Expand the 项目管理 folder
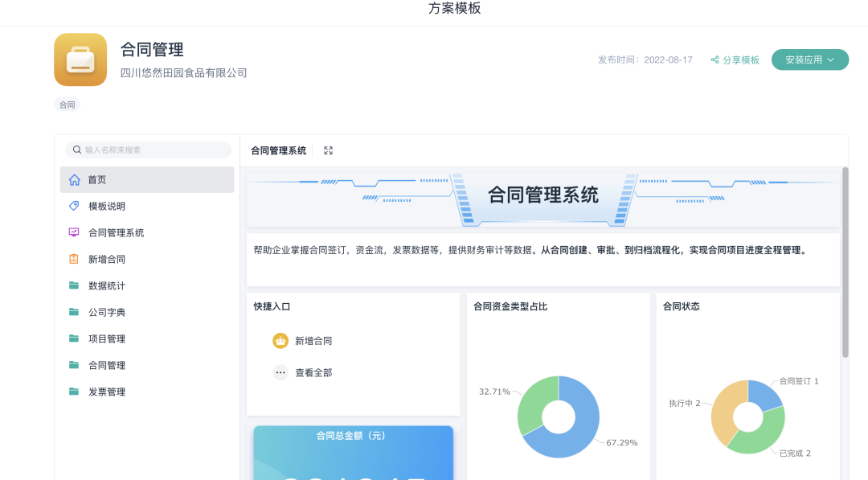The width and height of the screenshot is (868, 480). tap(147, 338)
